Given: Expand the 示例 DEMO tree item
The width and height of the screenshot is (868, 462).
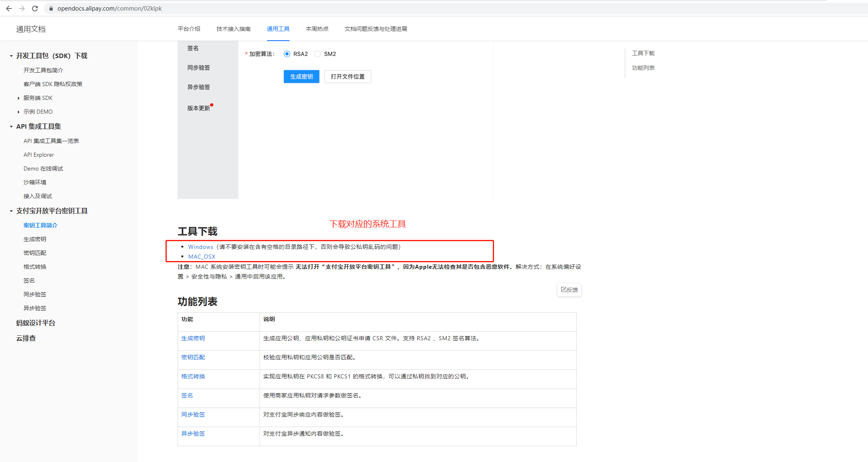Looking at the screenshot, I should click(18, 112).
